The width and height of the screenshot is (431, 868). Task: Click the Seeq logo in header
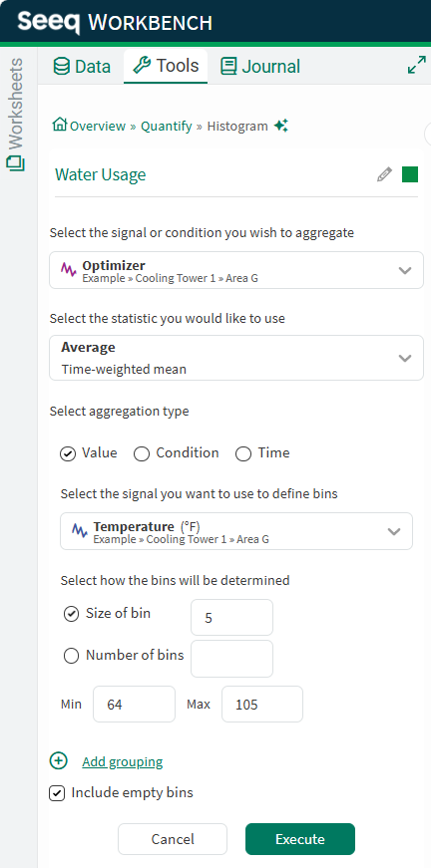point(49,22)
